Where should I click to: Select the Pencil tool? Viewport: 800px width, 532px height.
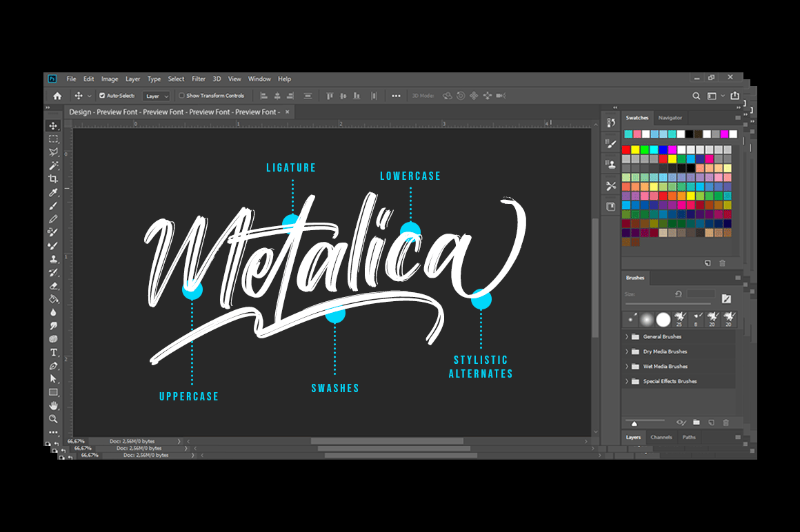(53, 219)
